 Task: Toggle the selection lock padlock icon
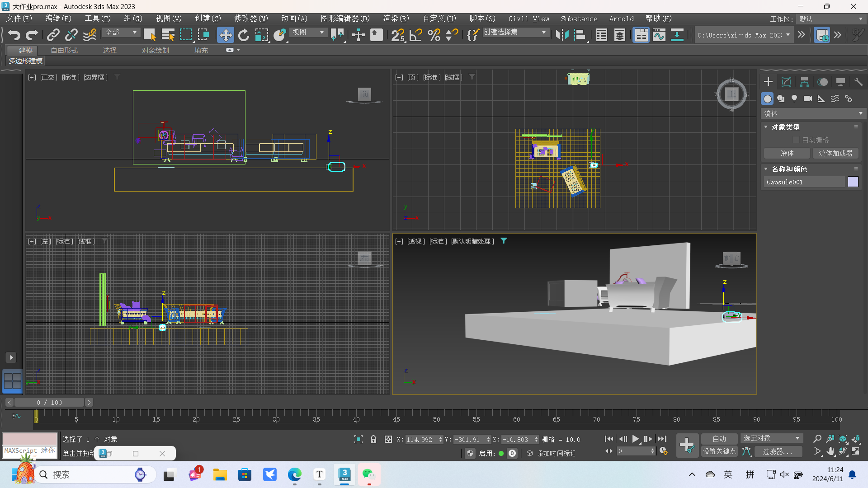373,439
